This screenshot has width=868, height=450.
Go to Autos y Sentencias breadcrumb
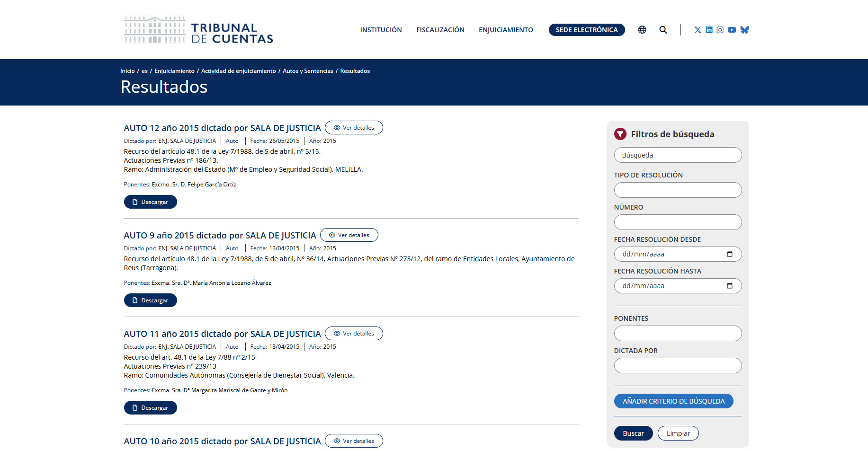pyautogui.click(x=308, y=71)
